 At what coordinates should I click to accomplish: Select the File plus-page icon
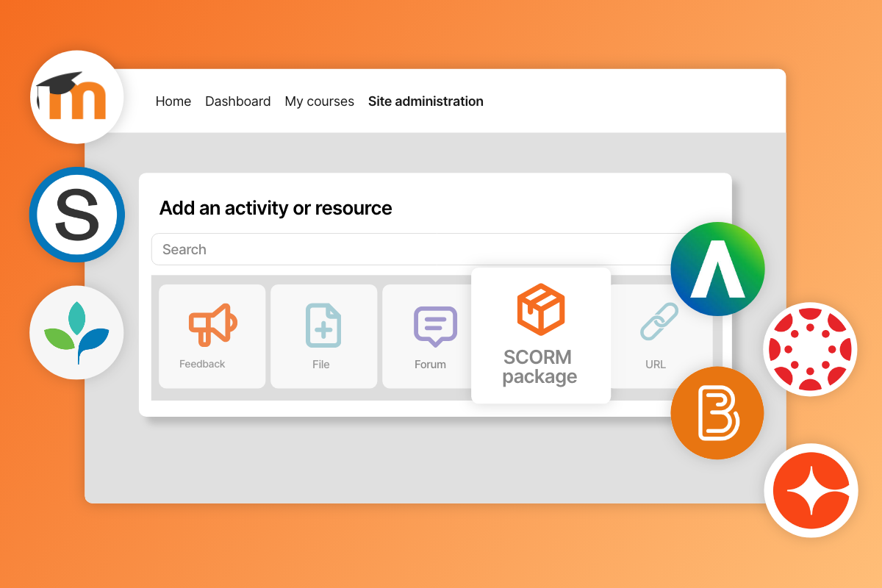tap(323, 325)
